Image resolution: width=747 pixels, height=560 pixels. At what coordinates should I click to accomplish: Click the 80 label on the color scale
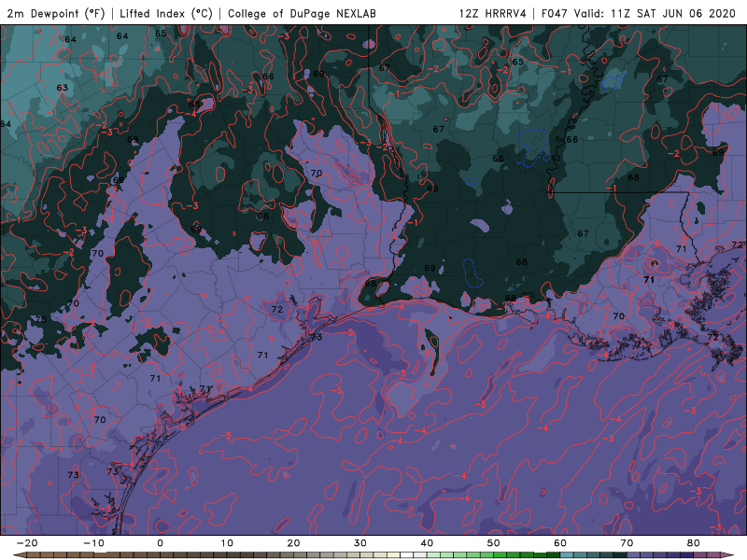pos(694,543)
